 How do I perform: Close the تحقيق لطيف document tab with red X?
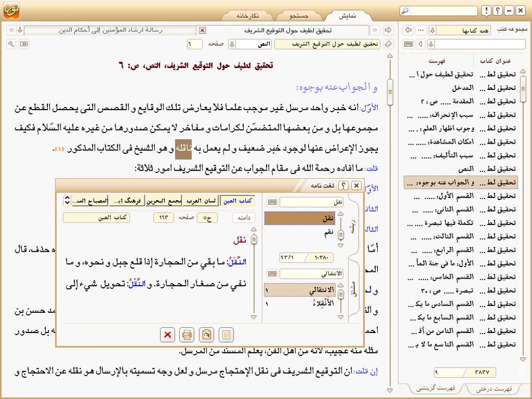(x=202, y=30)
